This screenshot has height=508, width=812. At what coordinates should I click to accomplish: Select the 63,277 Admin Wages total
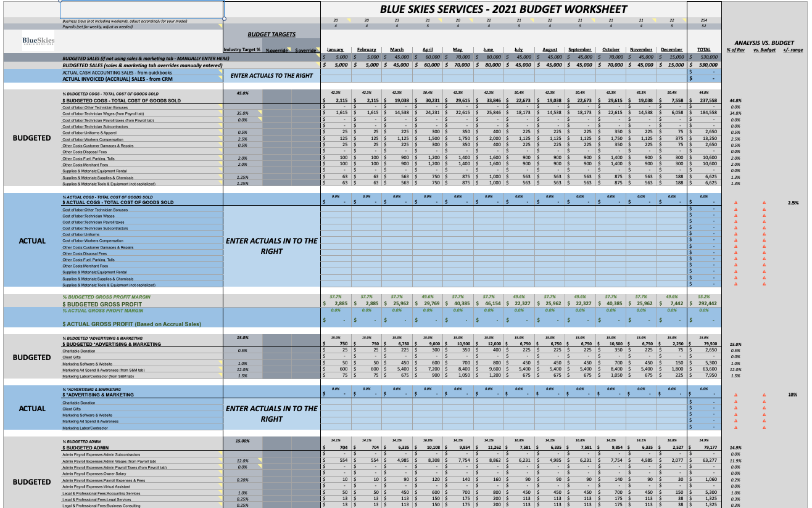click(x=704, y=461)
